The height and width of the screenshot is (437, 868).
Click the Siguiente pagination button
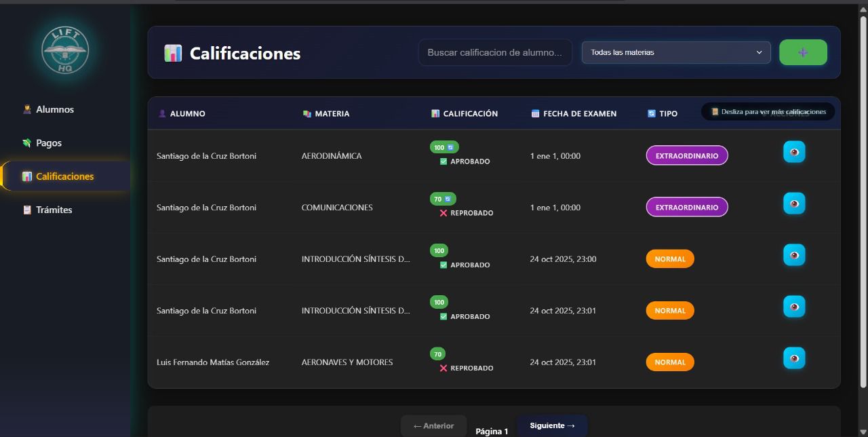(x=552, y=425)
